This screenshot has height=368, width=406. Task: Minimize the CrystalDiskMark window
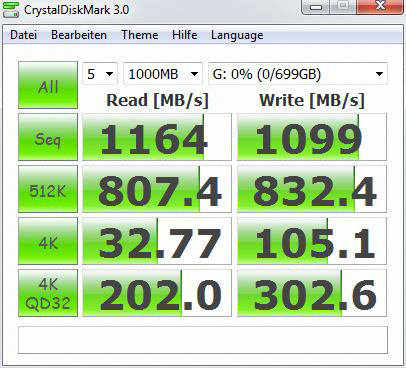315,6
